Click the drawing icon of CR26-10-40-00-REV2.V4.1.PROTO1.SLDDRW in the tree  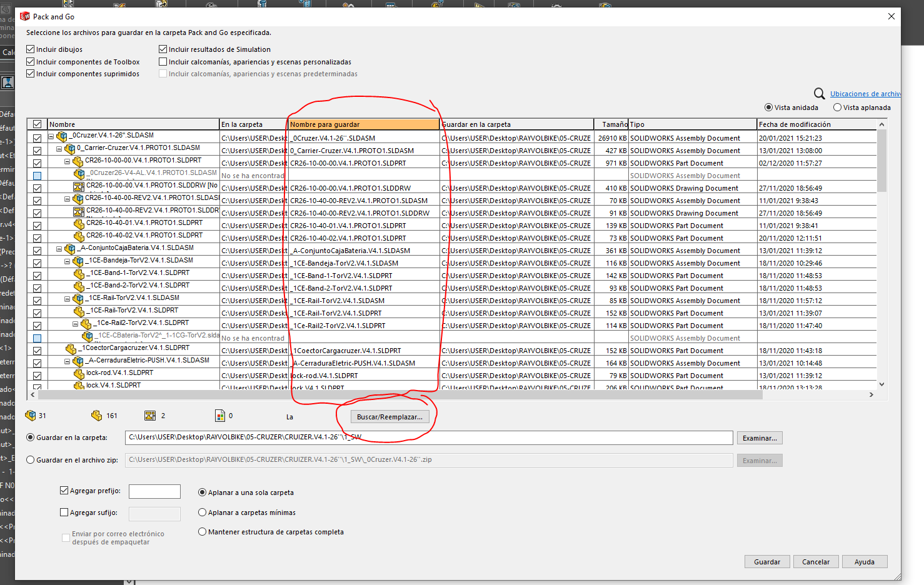click(x=79, y=211)
